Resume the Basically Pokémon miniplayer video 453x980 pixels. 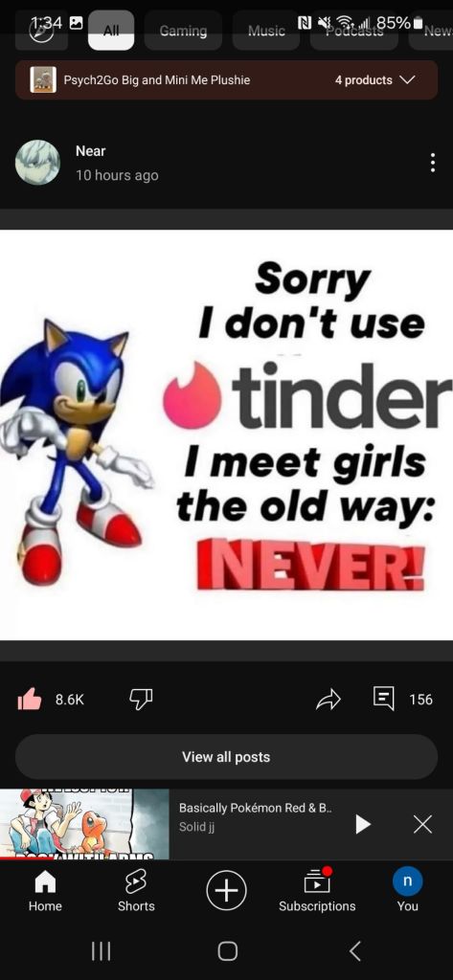pos(363,824)
